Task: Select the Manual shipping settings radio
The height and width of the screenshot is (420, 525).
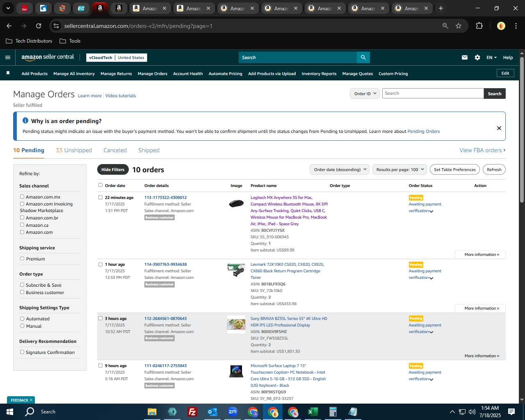Action: [x=22, y=326]
